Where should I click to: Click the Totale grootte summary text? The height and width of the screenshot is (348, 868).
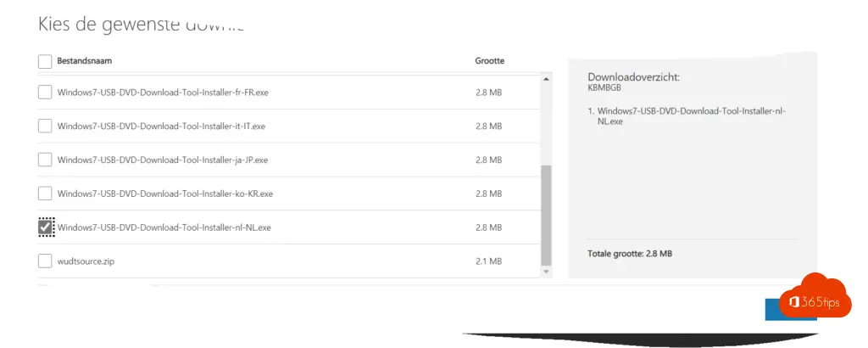tap(630, 254)
